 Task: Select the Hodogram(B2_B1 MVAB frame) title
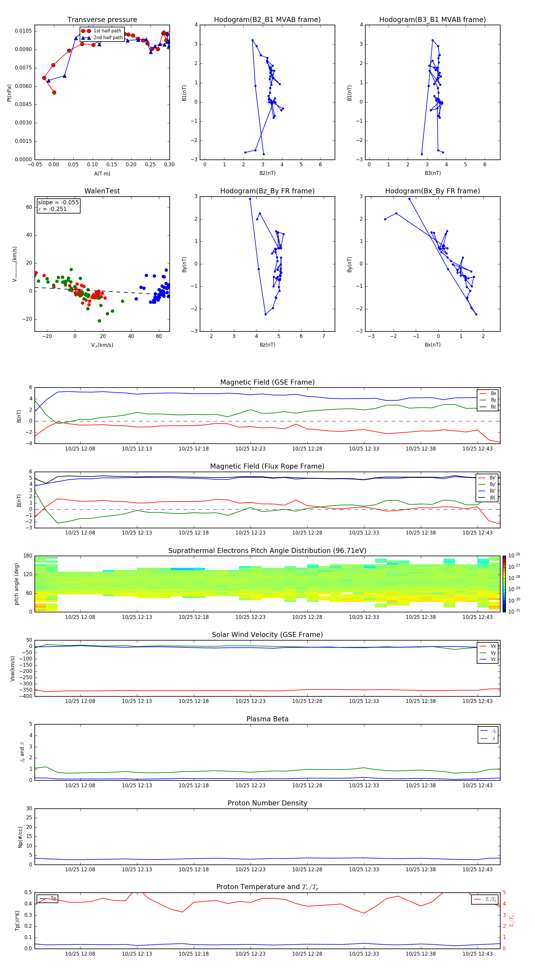(x=267, y=20)
